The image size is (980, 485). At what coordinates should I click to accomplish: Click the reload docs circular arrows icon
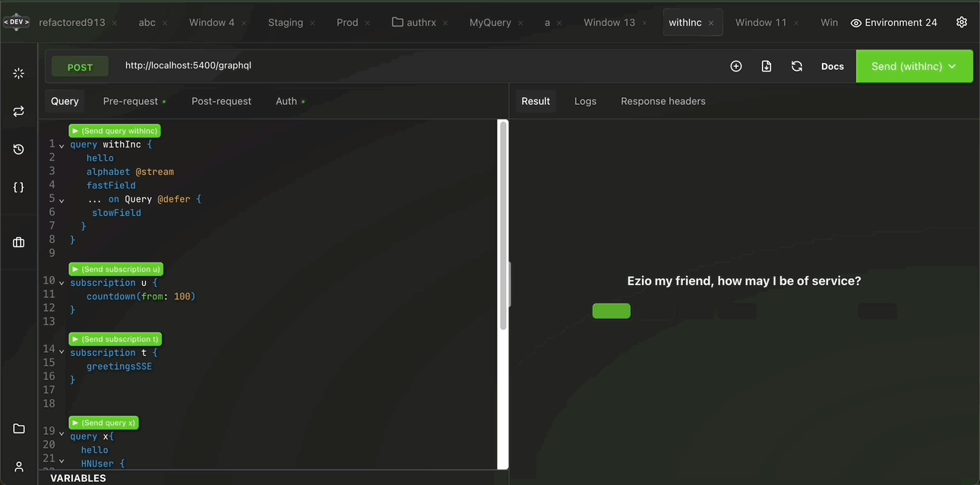(x=797, y=66)
